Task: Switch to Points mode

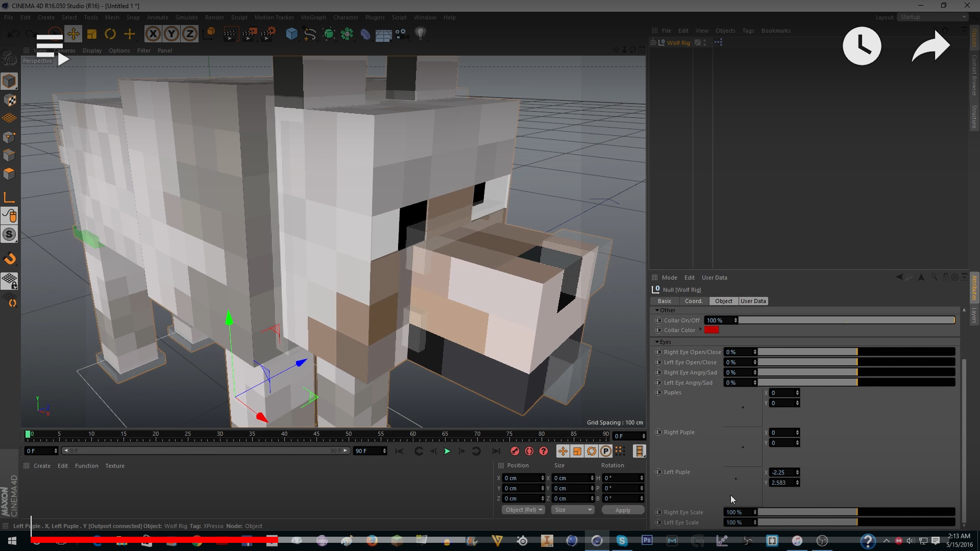Action: point(9,137)
